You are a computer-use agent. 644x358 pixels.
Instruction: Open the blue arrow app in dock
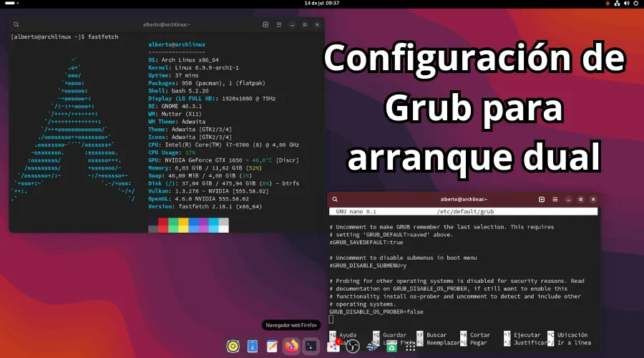point(372,347)
